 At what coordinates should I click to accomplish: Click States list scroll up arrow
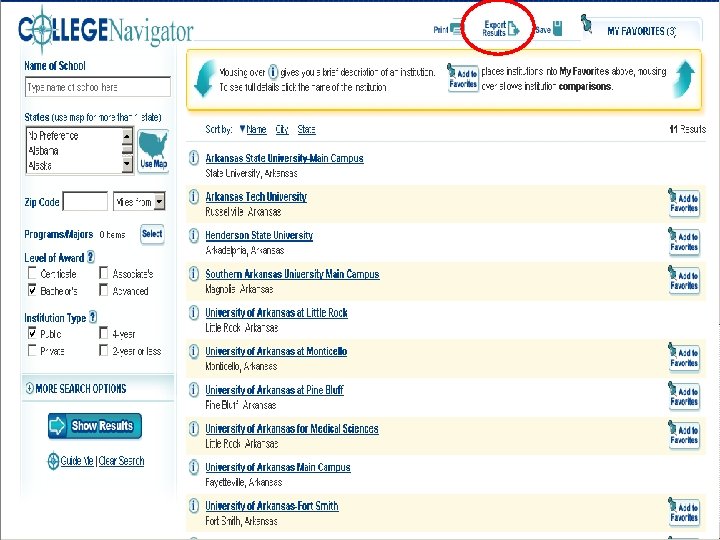[127, 135]
